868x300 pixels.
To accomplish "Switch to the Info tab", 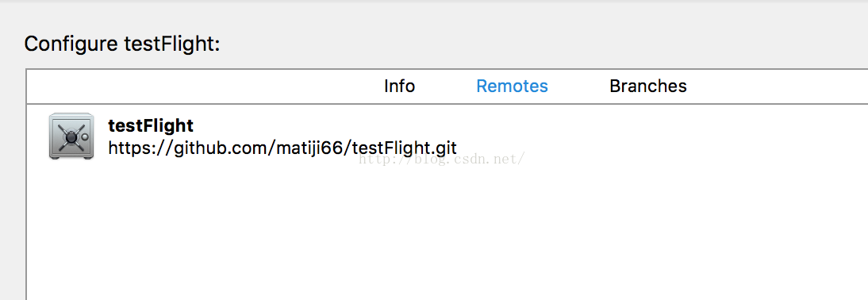I will [399, 87].
